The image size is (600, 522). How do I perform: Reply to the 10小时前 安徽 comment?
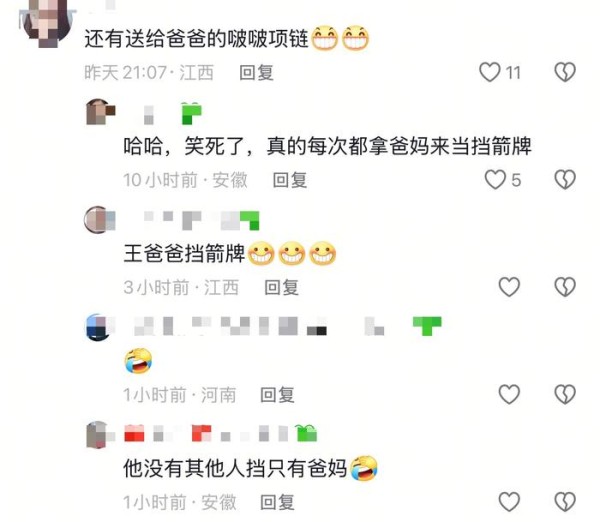click(290, 180)
